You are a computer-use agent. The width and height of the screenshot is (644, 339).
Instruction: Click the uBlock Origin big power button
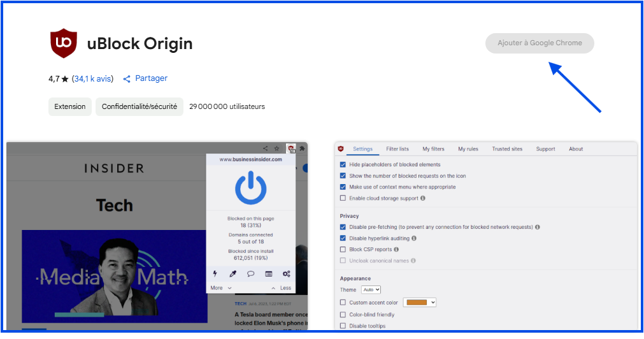250,188
